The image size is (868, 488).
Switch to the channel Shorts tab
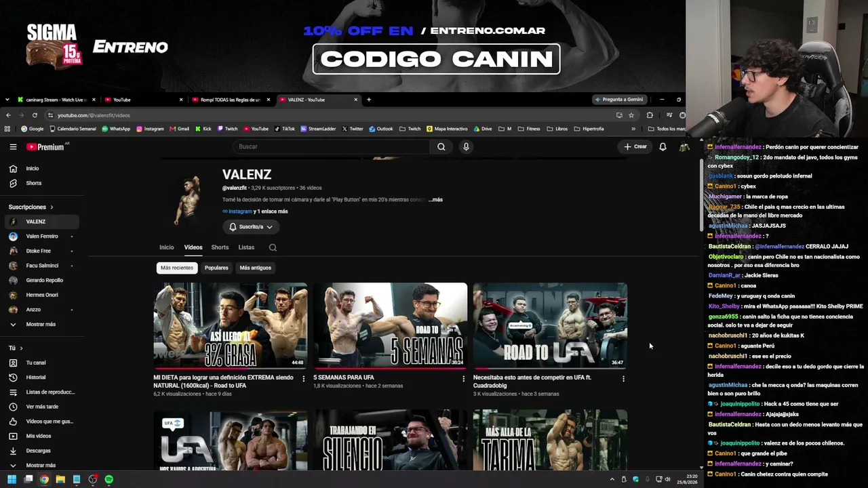[220, 247]
